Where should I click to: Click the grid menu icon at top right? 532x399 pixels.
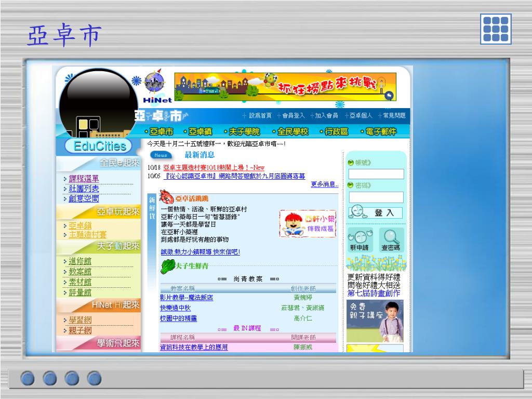(x=496, y=29)
